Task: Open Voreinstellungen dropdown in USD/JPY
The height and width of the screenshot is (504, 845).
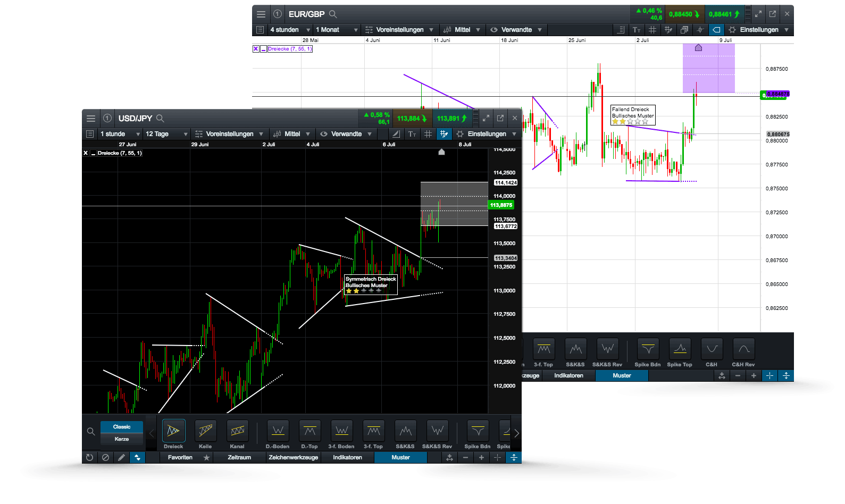Action: pos(229,134)
